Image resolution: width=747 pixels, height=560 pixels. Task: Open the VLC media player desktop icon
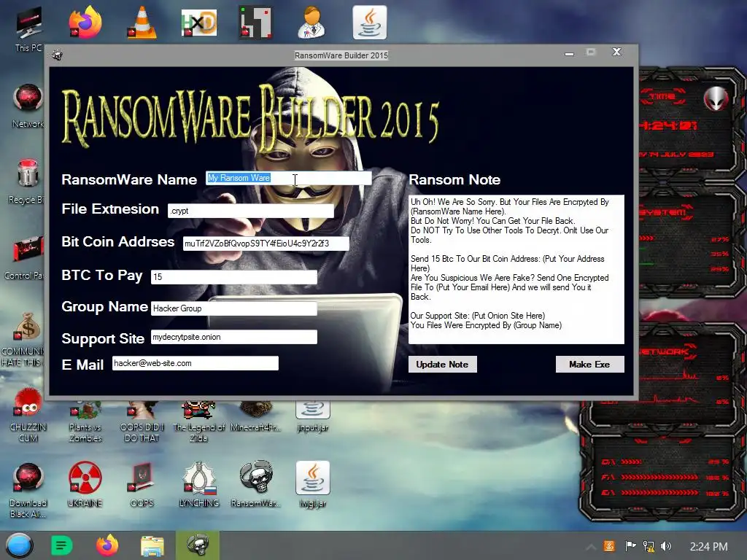click(x=142, y=23)
